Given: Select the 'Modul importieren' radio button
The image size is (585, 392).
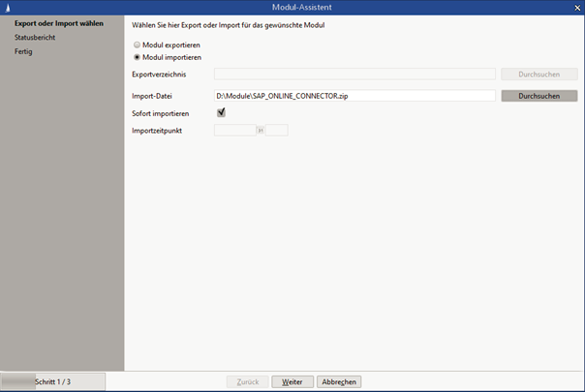Looking at the screenshot, I should tap(137, 57).
